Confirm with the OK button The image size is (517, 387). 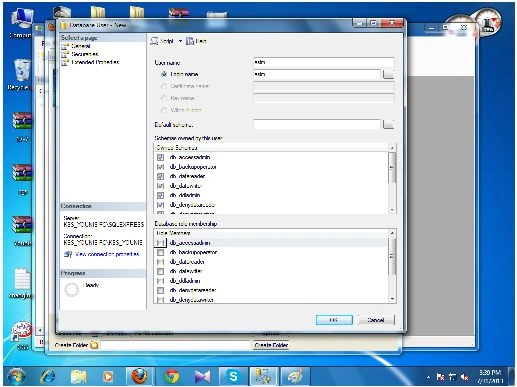(334, 320)
